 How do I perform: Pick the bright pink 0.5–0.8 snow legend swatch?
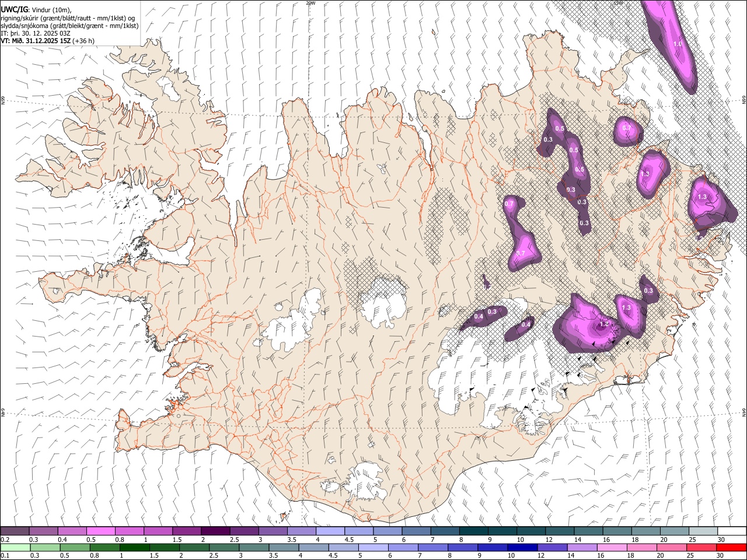coord(100,531)
